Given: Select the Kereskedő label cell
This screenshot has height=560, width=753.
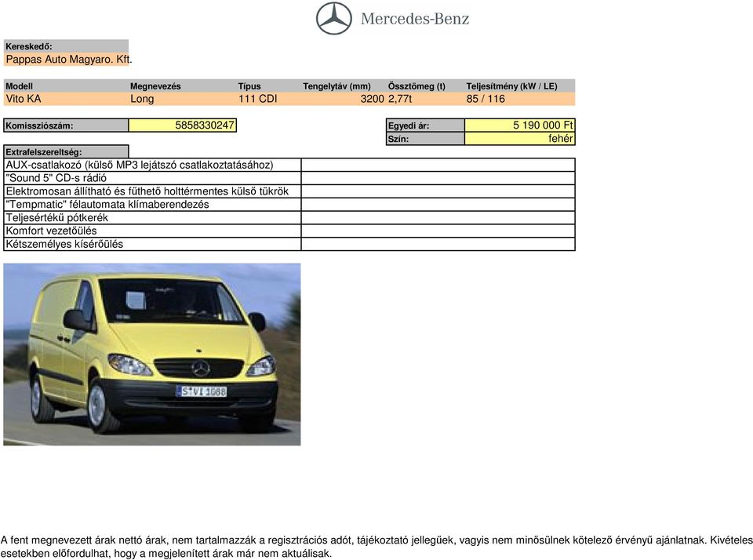Looking at the screenshot, I should point(66,46).
